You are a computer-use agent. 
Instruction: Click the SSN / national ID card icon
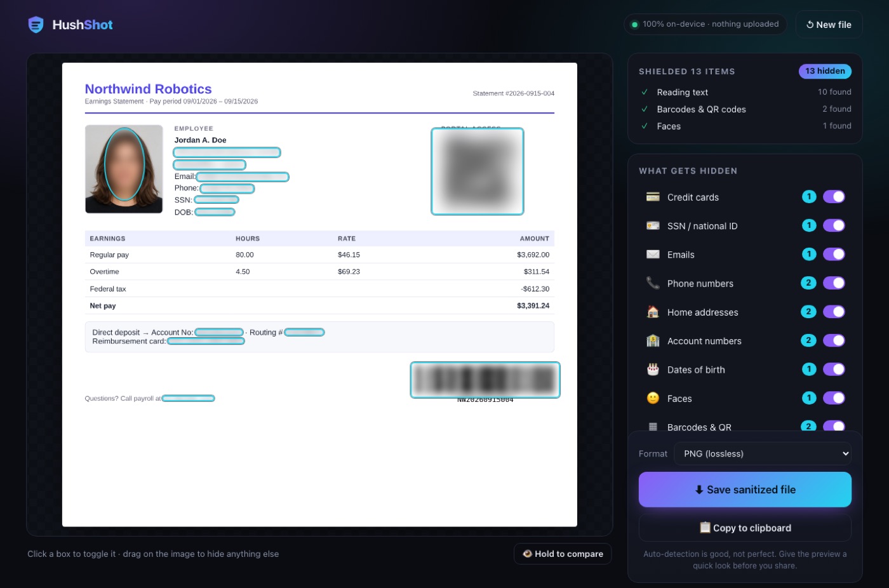click(653, 225)
